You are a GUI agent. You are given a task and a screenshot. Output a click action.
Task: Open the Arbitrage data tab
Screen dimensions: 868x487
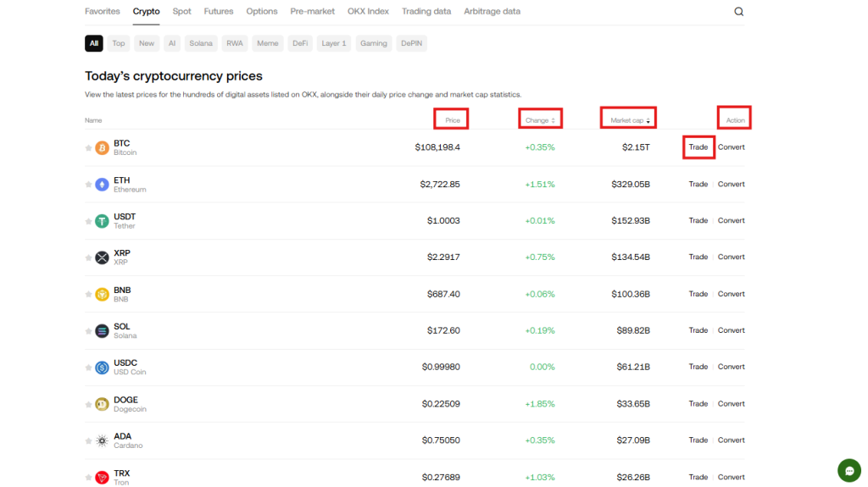coord(492,11)
